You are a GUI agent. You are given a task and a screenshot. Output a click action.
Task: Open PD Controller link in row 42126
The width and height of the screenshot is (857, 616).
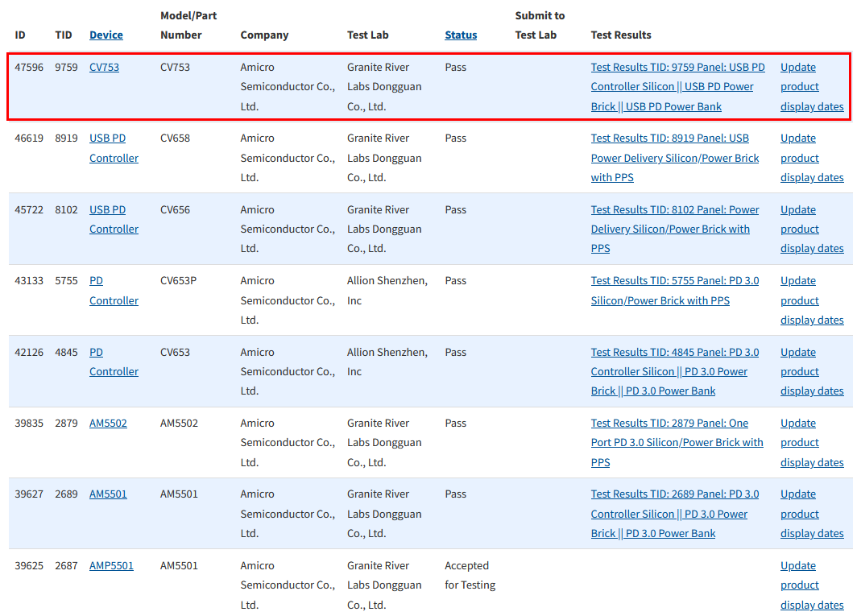click(114, 362)
